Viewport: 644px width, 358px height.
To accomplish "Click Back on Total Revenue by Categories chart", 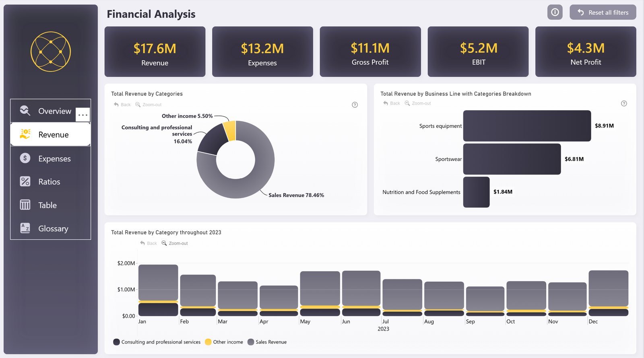I will pos(122,105).
